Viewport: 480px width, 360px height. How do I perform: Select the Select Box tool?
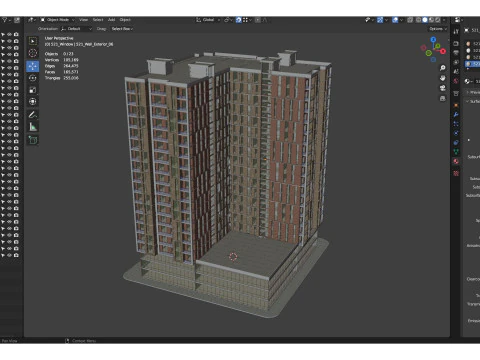pyautogui.click(x=33, y=41)
